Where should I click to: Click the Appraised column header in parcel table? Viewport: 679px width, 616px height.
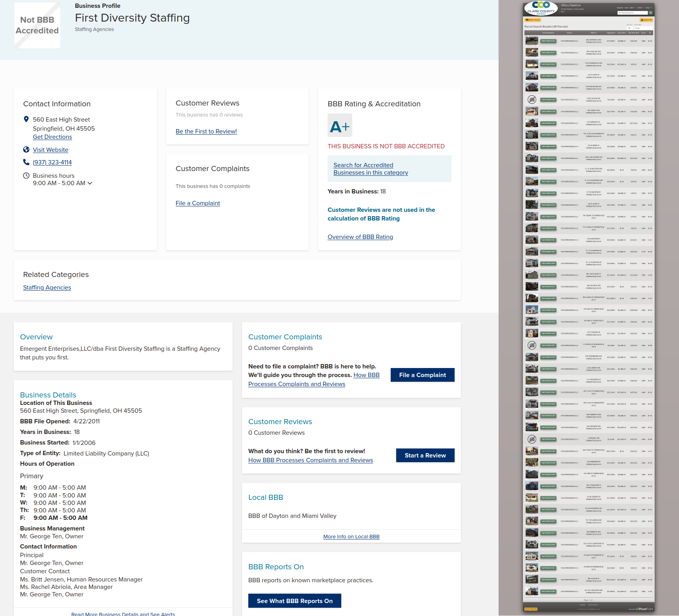coord(611,33)
